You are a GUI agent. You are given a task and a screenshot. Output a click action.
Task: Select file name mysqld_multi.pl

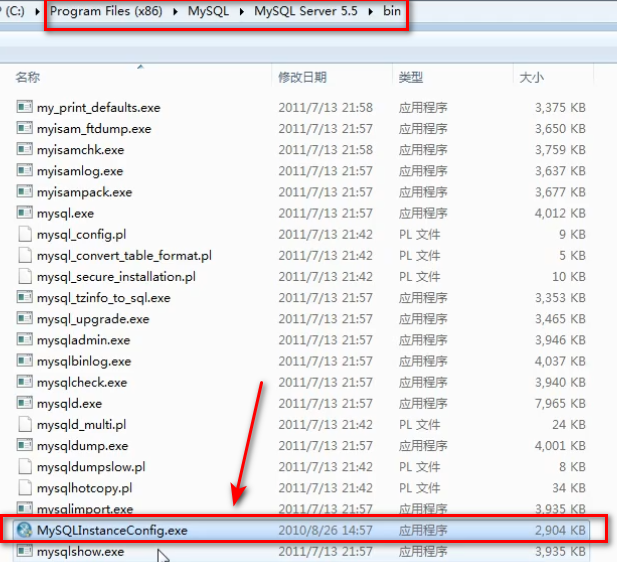click(x=82, y=425)
